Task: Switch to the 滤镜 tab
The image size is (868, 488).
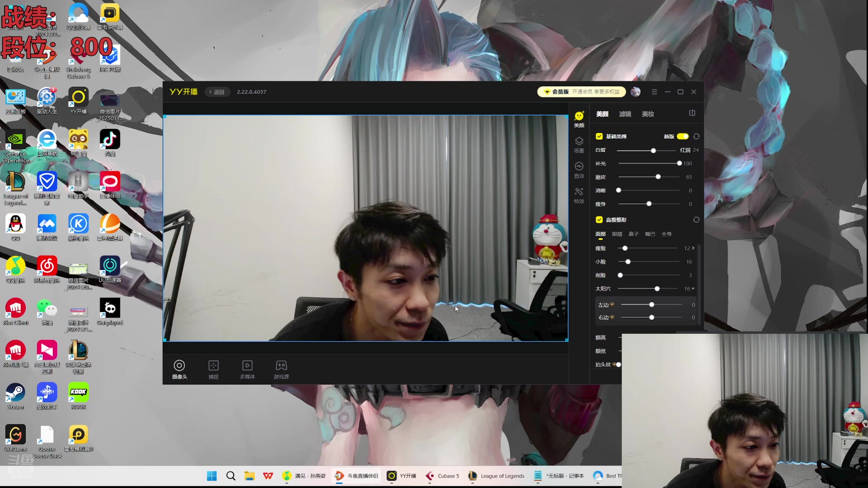Action: [x=625, y=114]
